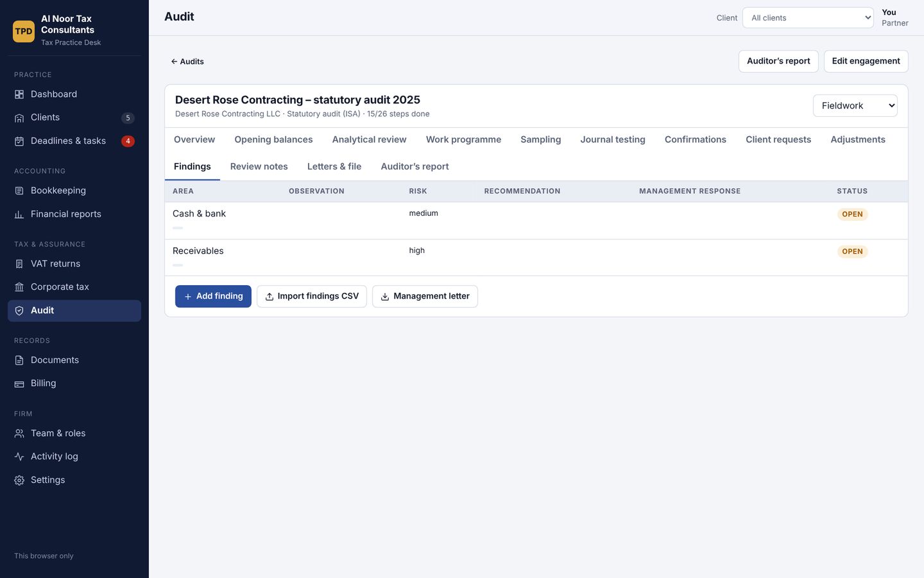Click the medium risk value
Screen dimensions: 924x578
pyautogui.click(x=424, y=213)
